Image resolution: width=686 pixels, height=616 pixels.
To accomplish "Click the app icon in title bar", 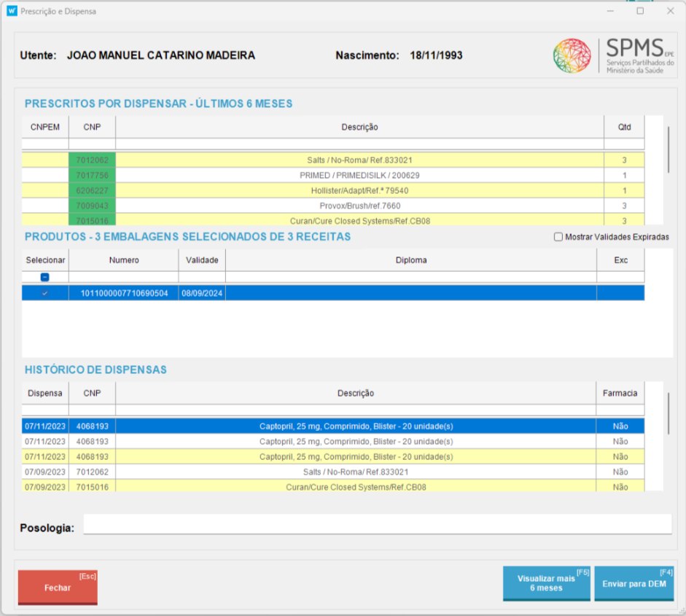I will [x=11, y=12].
